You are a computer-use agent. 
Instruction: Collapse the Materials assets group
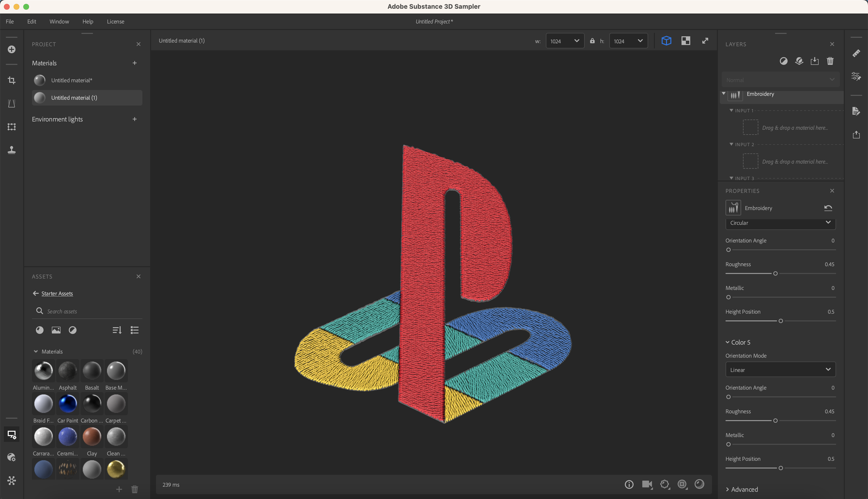[36, 352]
